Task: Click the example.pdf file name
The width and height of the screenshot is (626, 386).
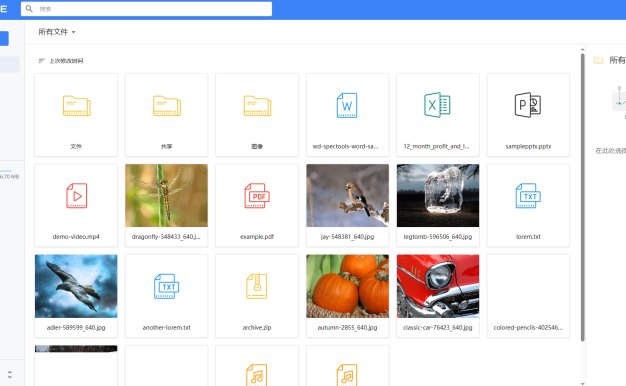Action: [257, 237]
